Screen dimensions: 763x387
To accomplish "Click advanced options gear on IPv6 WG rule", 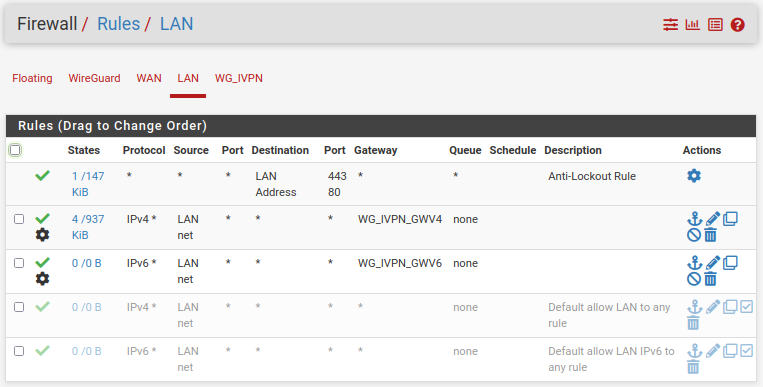I will click(42, 279).
